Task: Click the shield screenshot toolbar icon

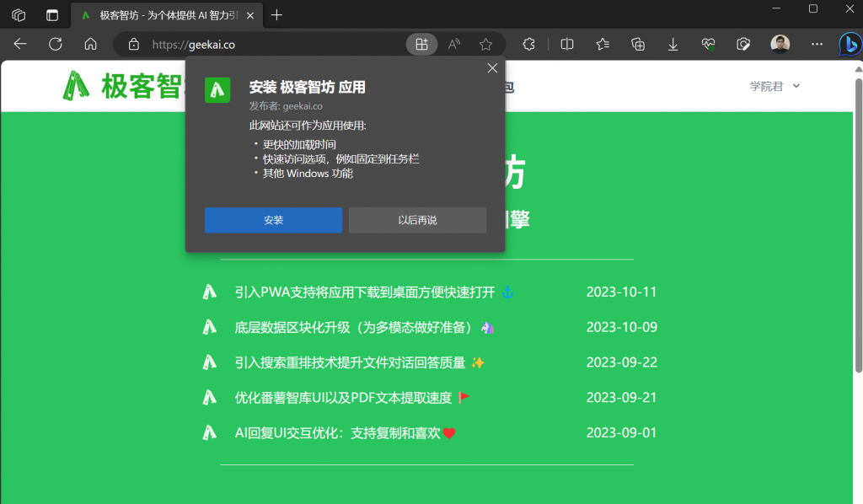Action: [743, 45]
